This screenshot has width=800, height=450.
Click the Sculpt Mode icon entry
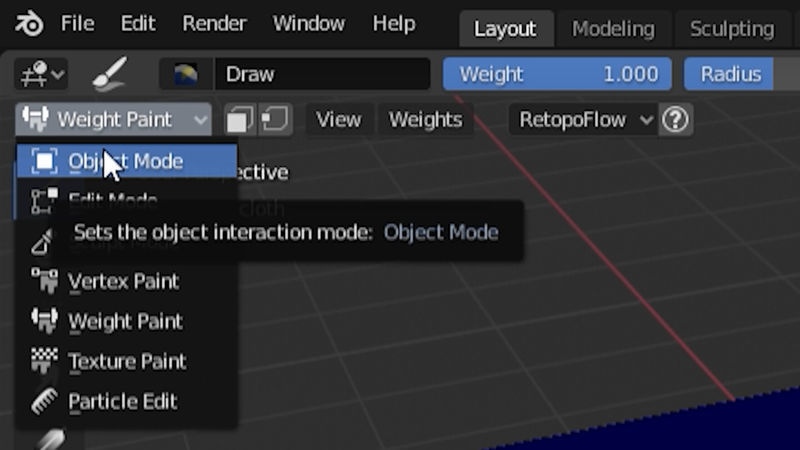pyautogui.click(x=42, y=242)
